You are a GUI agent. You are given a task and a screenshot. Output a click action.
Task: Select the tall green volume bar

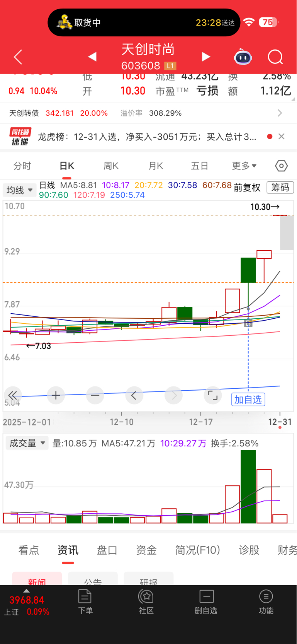[x=248, y=487]
